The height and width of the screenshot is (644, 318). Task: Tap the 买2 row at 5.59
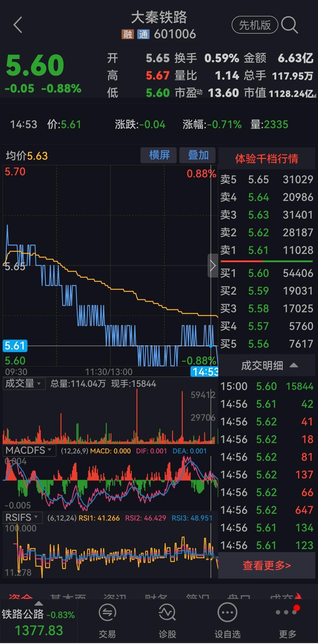[267, 291]
